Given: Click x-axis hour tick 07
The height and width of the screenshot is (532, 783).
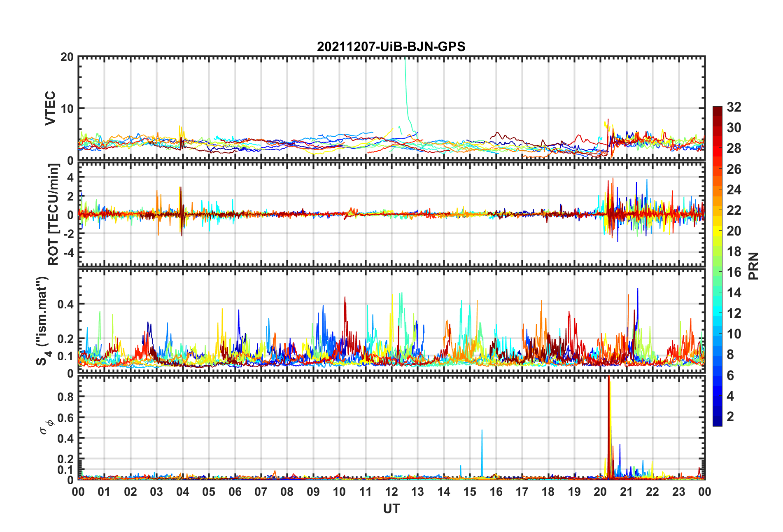Looking at the screenshot, I should (261, 492).
